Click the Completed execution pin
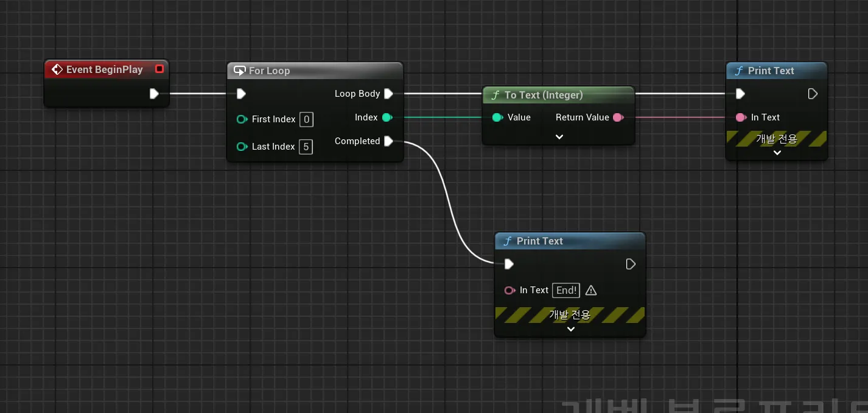Image resolution: width=868 pixels, height=413 pixels. pos(388,141)
